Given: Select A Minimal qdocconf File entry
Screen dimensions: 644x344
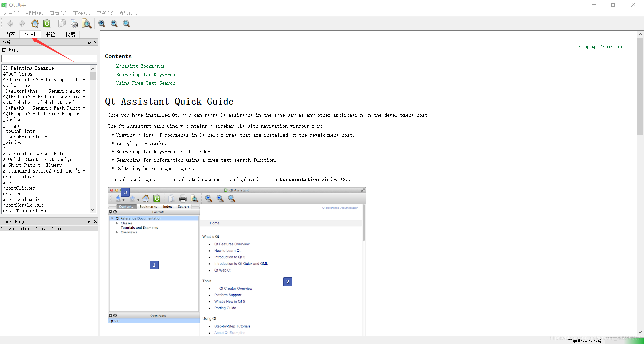Looking at the screenshot, I should (34, 154).
